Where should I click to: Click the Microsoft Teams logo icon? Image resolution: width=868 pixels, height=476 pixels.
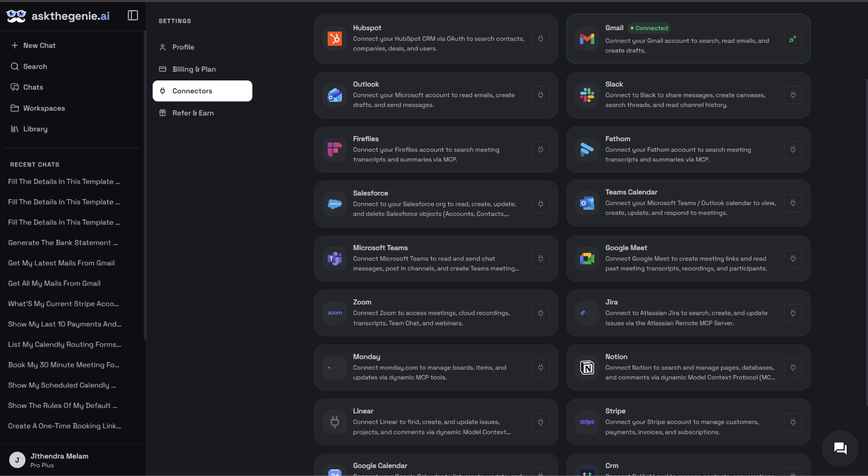335,259
